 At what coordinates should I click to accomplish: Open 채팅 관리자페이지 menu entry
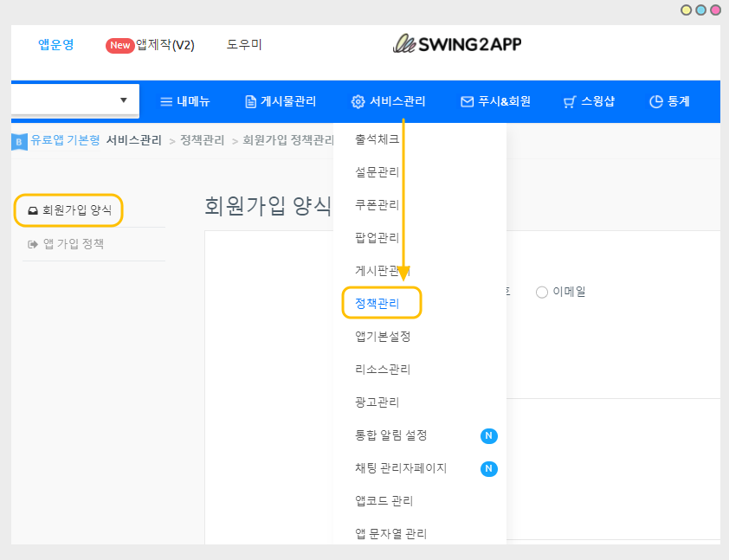400,468
